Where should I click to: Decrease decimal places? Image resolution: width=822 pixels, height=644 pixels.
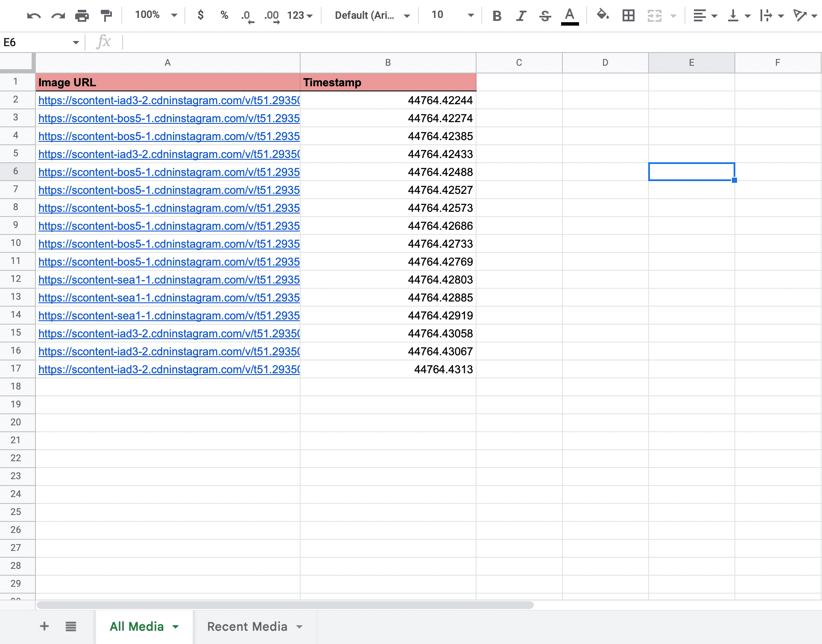click(247, 15)
